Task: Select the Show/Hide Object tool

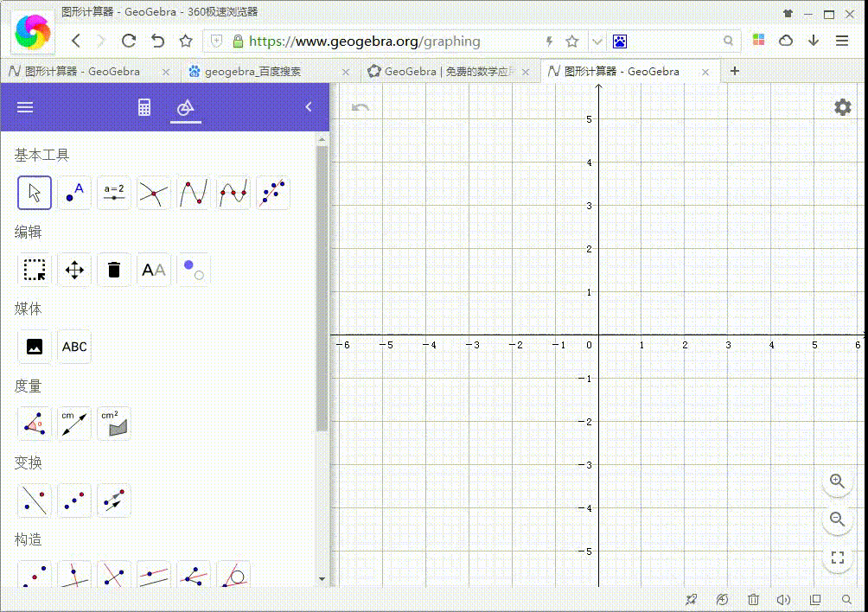Action: tap(193, 270)
